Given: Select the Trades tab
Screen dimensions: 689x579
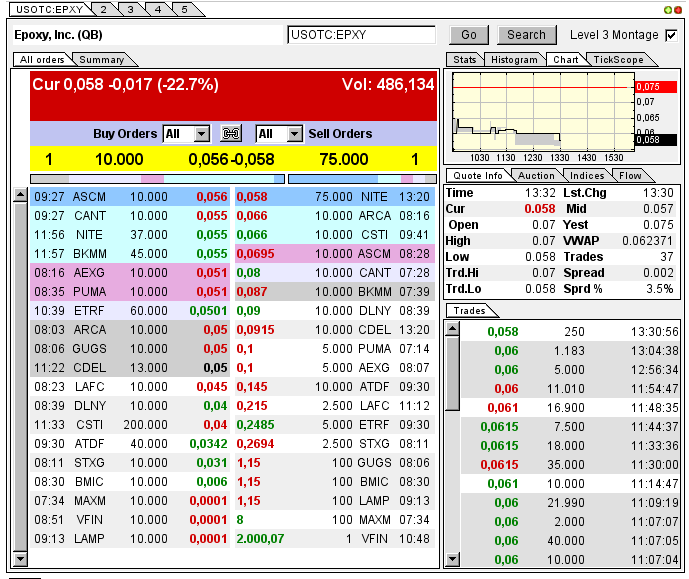Looking at the screenshot, I should (469, 311).
